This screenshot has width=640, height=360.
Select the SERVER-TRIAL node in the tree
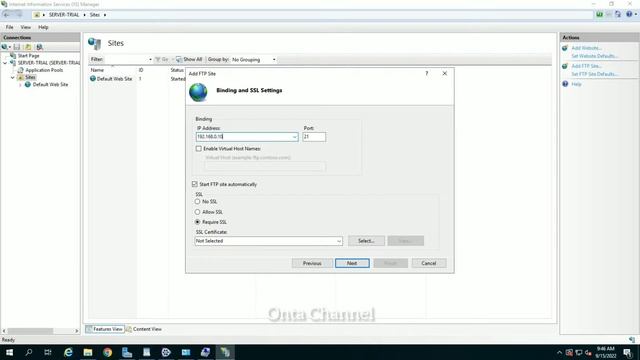click(49, 62)
